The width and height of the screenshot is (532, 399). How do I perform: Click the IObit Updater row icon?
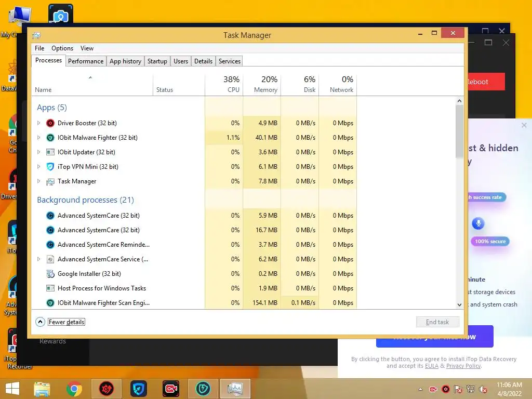[x=50, y=152]
